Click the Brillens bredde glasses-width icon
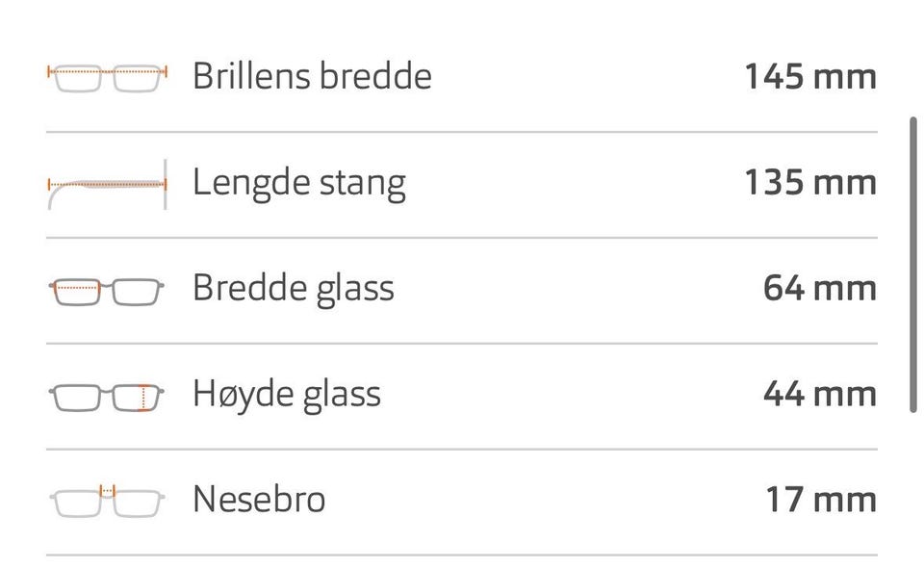The image size is (924, 568). (x=107, y=78)
